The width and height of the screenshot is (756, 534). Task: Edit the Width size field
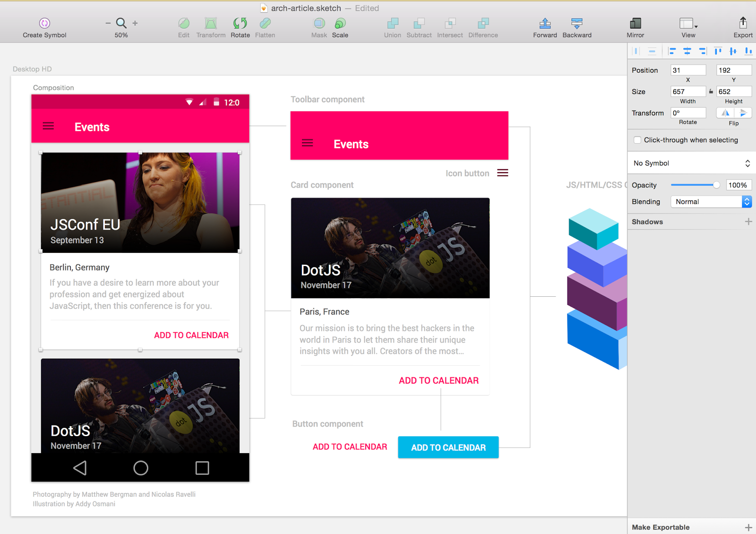[x=688, y=92]
